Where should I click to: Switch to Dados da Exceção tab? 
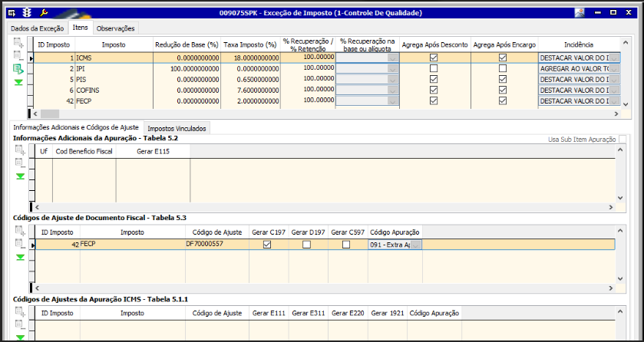pyautogui.click(x=37, y=28)
